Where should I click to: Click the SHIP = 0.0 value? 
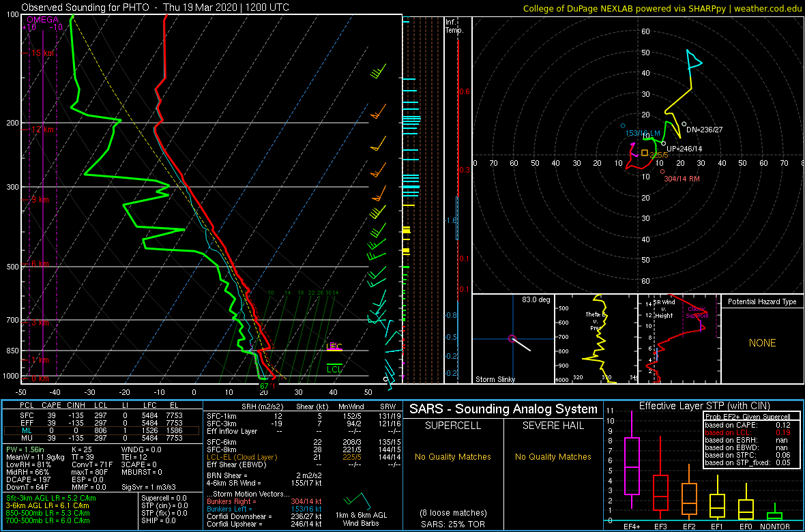[x=160, y=520]
